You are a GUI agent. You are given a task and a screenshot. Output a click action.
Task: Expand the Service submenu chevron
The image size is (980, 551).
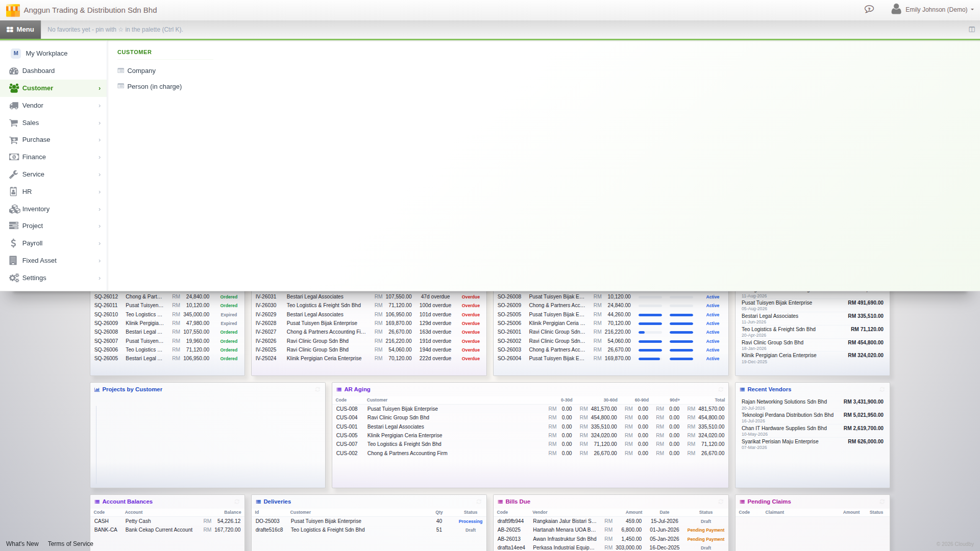point(100,175)
